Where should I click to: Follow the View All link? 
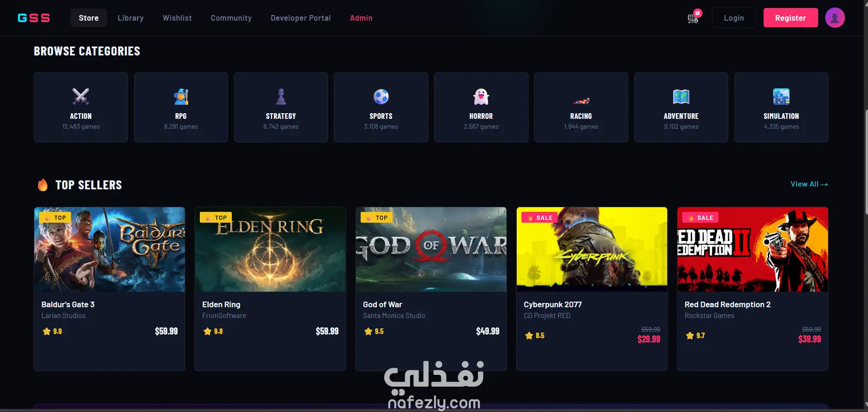809,184
